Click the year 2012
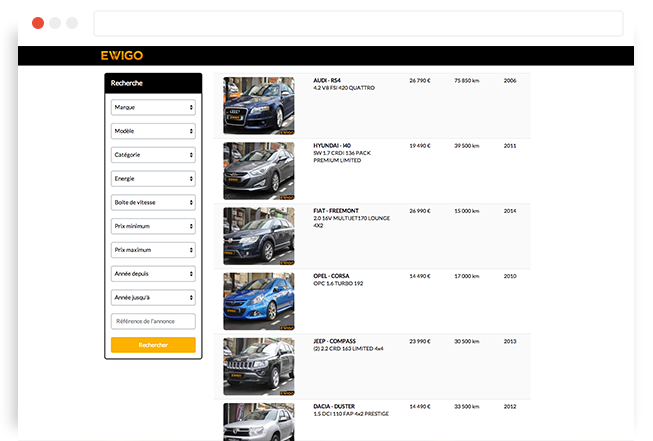The width and height of the screenshot is (653, 441). tap(510, 406)
